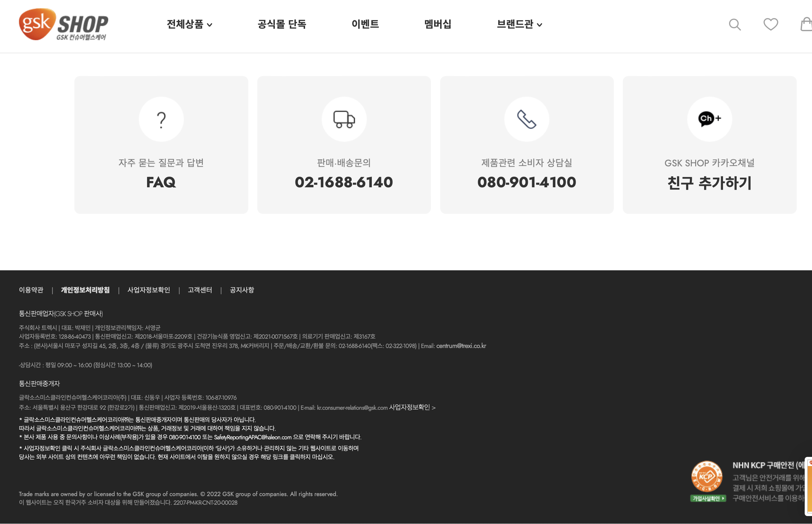
Task: Click the search magnifier icon
Action: [734, 25]
